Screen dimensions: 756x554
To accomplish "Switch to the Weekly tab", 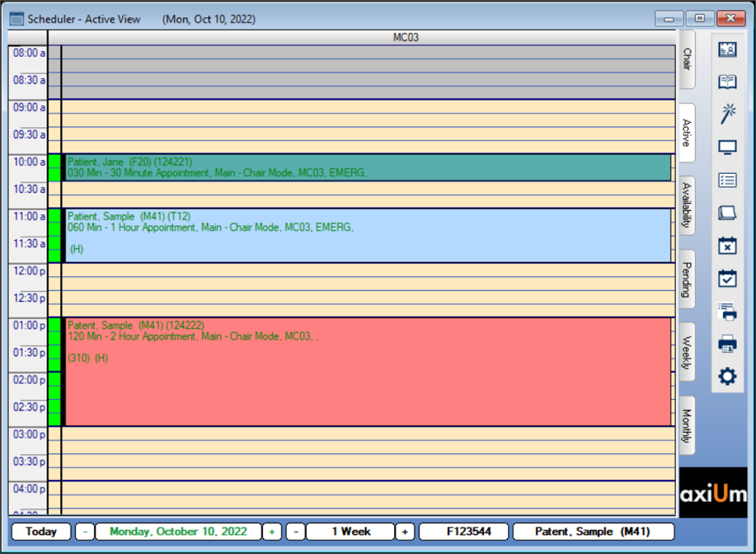I will [687, 348].
